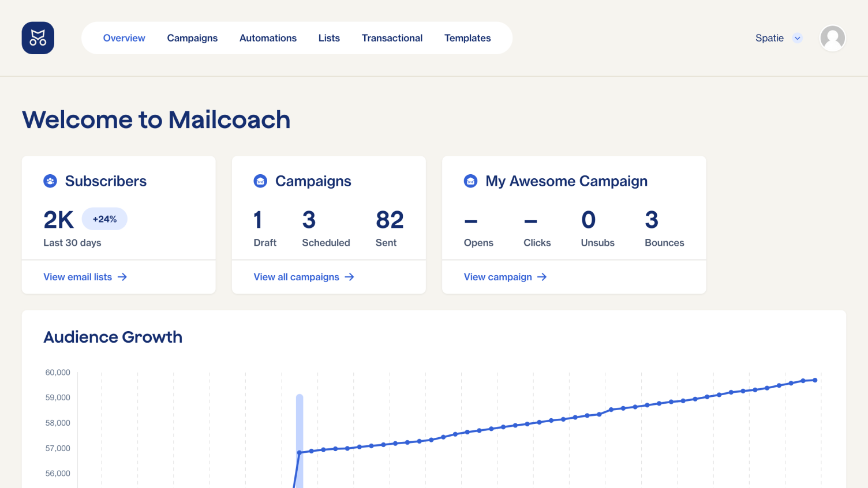Click arrow next to View email lists
Viewport: 868px width, 488px height.
tap(122, 277)
